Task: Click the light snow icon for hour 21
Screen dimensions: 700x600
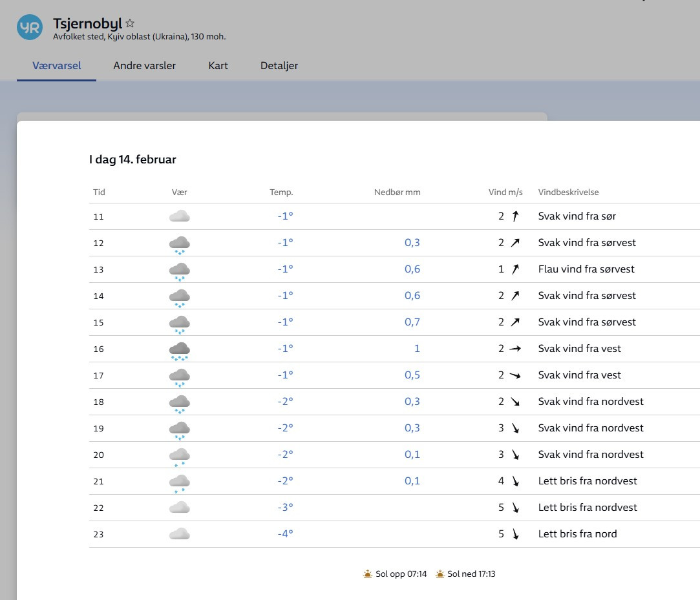Action: [180, 483]
